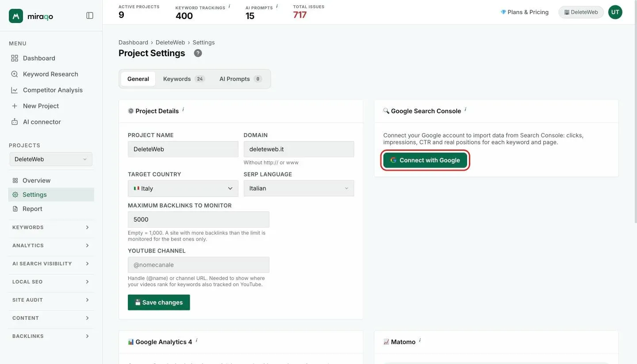Click the Keyword Research magnifier icon
The height and width of the screenshot is (364, 637).
[x=15, y=74]
